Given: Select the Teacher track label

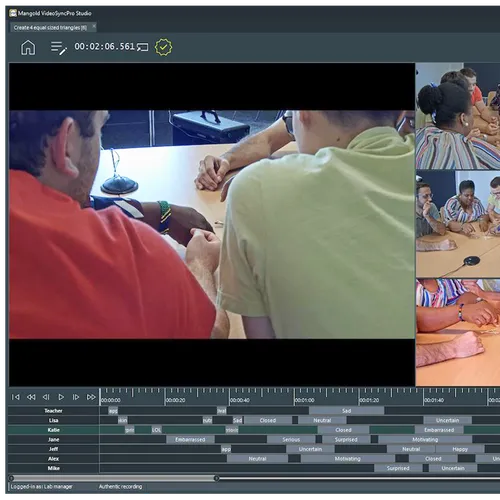Looking at the screenshot, I should [53, 411].
